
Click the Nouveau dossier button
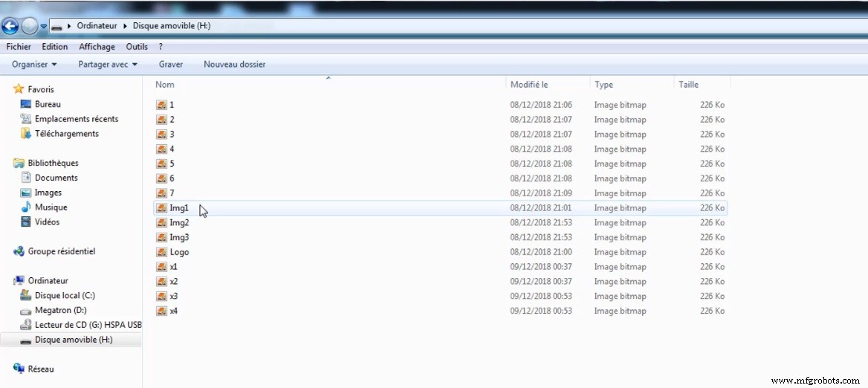click(234, 65)
